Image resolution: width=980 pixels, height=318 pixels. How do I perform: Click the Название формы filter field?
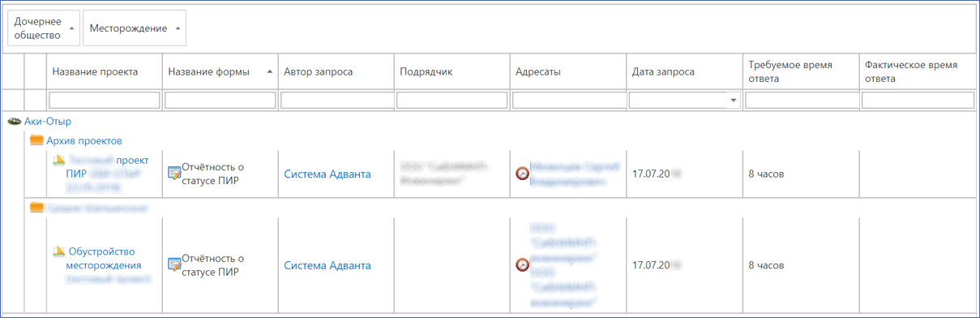coord(220,101)
